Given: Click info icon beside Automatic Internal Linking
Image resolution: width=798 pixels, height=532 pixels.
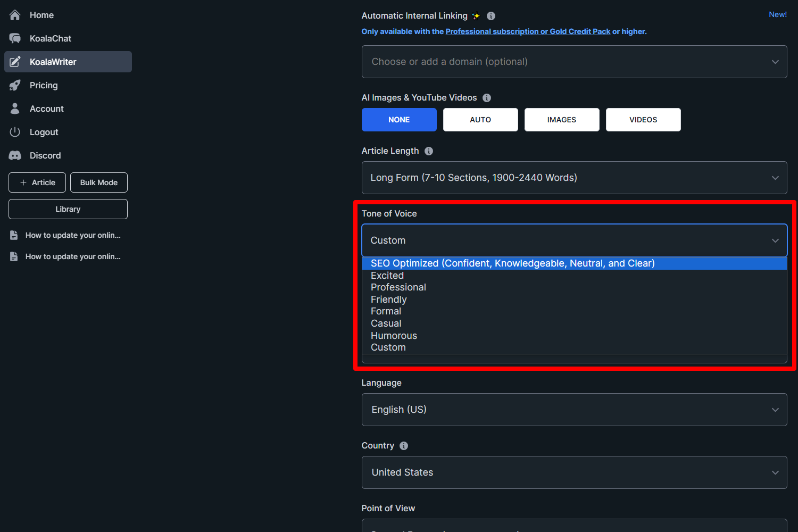Looking at the screenshot, I should tap(491, 16).
